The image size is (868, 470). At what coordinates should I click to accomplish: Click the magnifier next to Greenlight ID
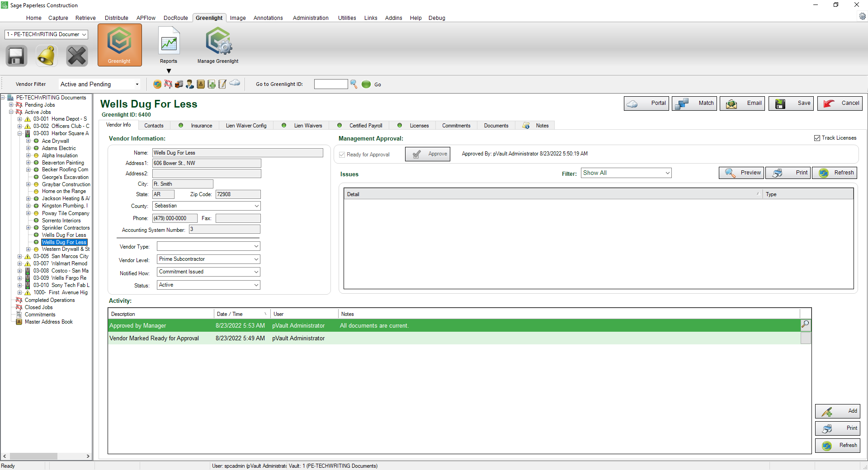pyautogui.click(x=354, y=84)
